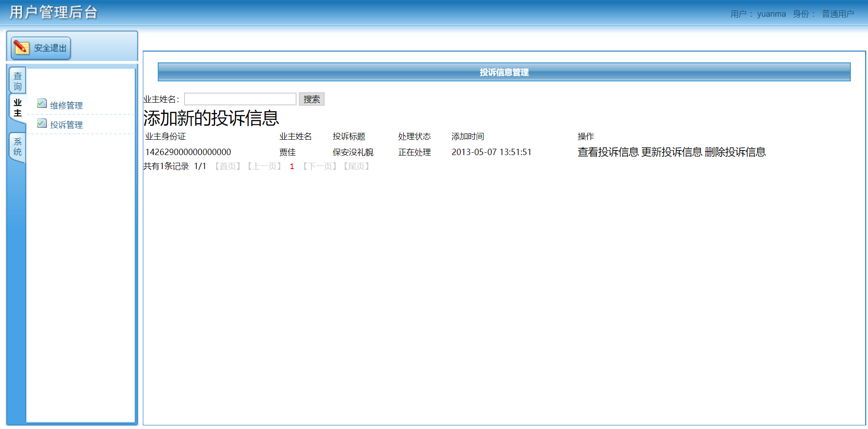Click 更新投诉信息 to edit the complaint
The width and height of the screenshot is (868, 429).
[672, 152]
